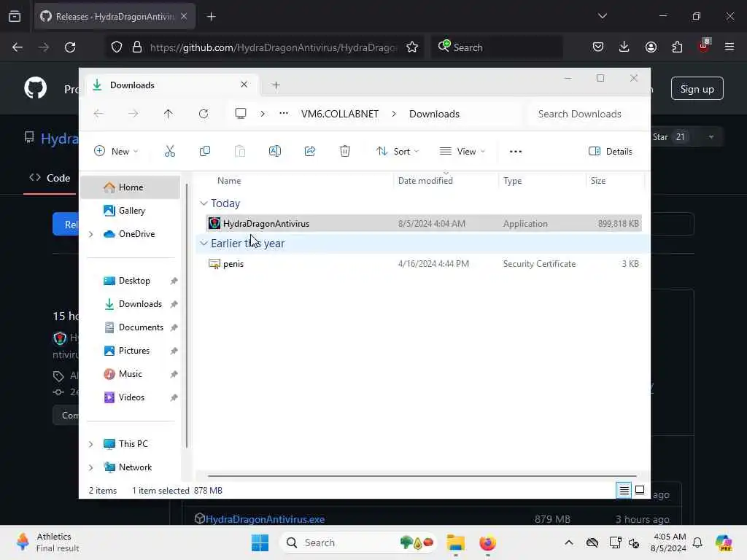The width and height of the screenshot is (747, 560).
Task: Reload the Firefox page
Action: [x=70, y=47]
